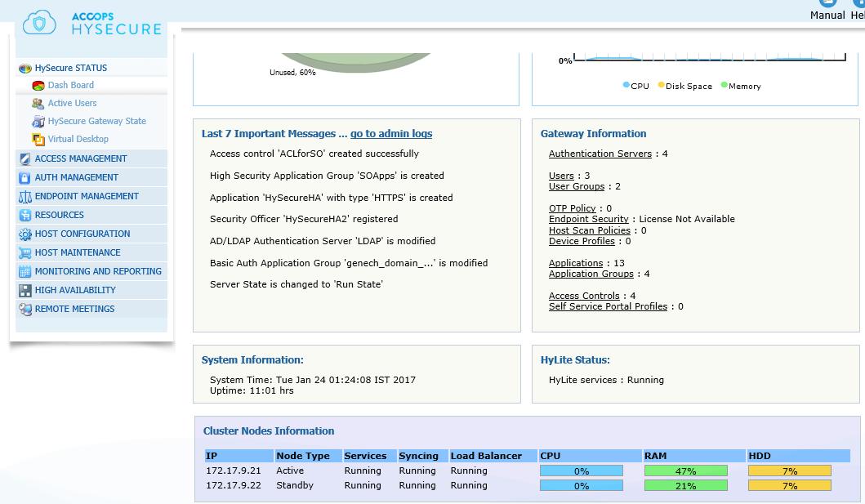Image resolution: width=865 pixels, height=504 pixels.
Task: Click the Endpoint Management scales icon
Action: (x=25, y=197)
